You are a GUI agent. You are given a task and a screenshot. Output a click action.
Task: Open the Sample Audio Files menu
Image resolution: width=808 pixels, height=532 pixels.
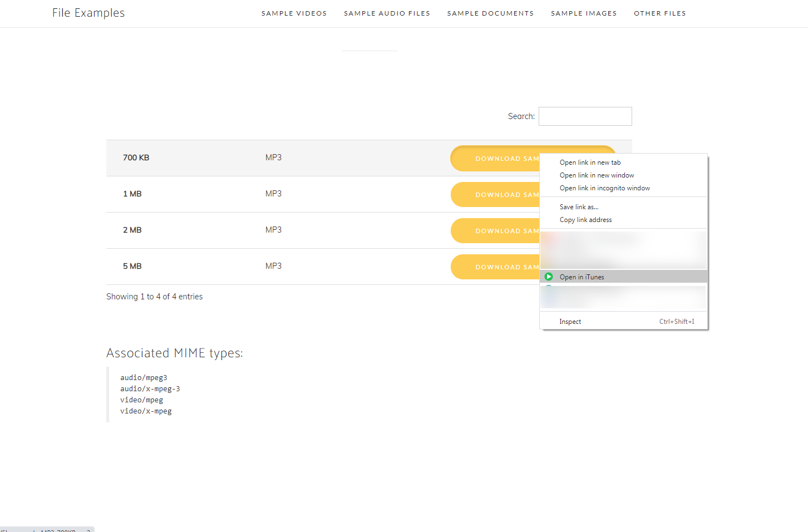tap(387, 13)
